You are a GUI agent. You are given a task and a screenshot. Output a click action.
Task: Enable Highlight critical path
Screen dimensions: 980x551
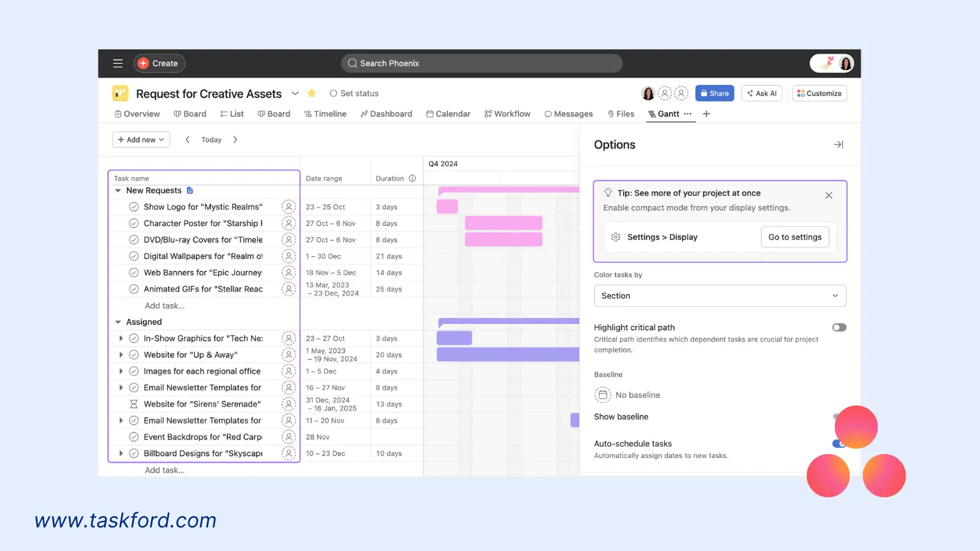coord(838,327)
